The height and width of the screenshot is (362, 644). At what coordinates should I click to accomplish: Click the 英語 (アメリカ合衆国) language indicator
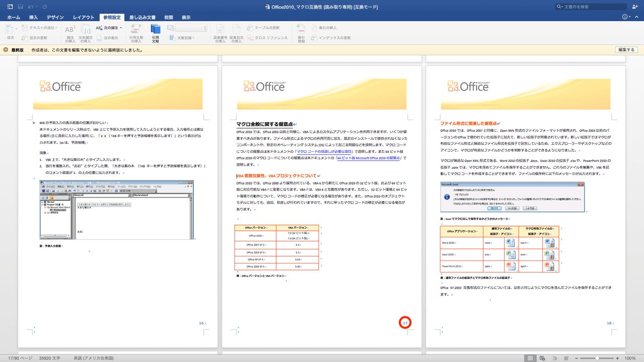[x=94, y=358]
